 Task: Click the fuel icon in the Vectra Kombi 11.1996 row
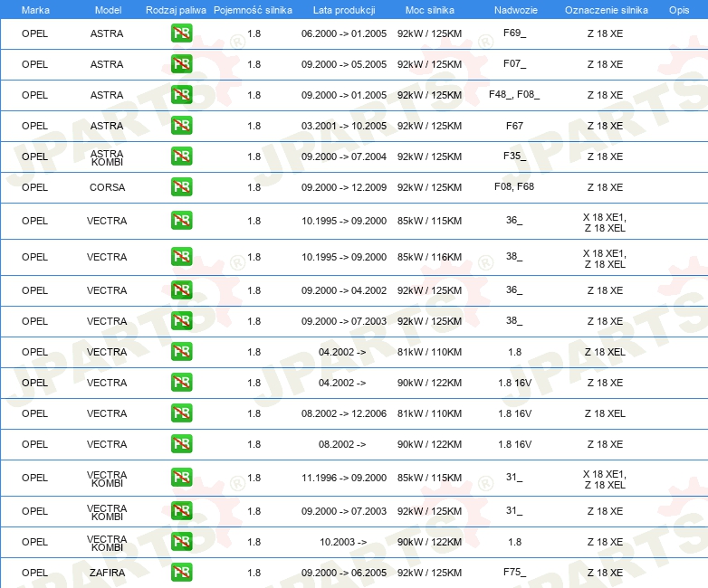pyautogui.click(x=181, y=477)
